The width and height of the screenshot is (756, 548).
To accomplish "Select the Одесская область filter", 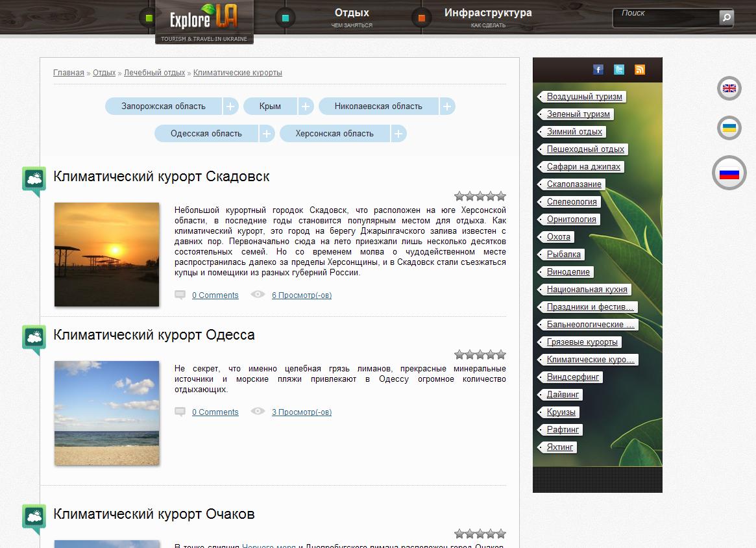I will pyautogui.click(x=206, y=134).
